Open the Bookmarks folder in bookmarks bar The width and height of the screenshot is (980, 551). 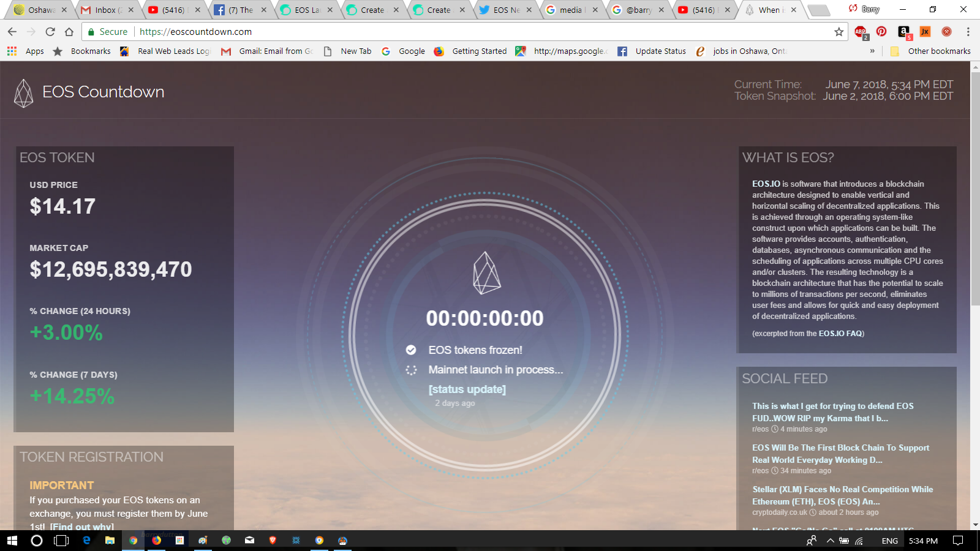[x=82, y=51]
